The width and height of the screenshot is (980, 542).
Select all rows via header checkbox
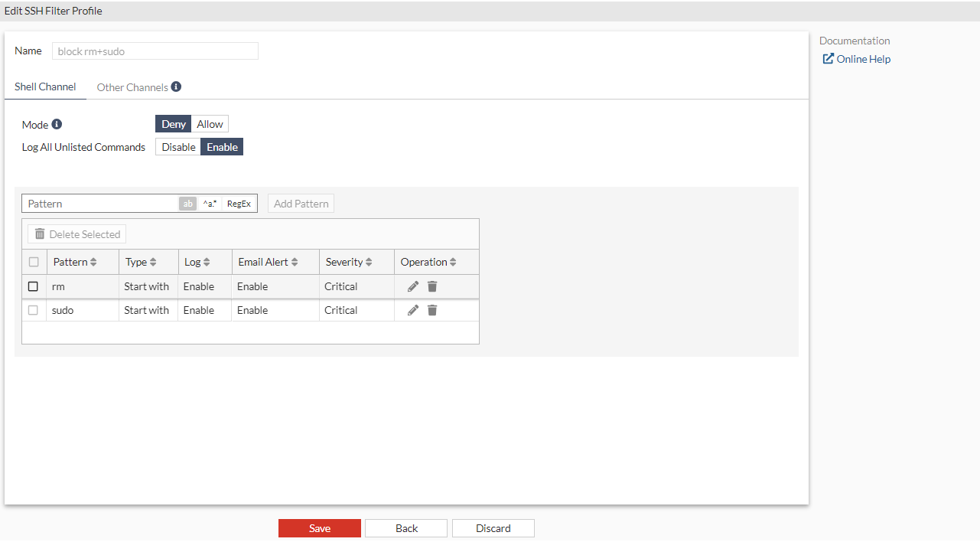pyautogui.click(x=33, y=261)
